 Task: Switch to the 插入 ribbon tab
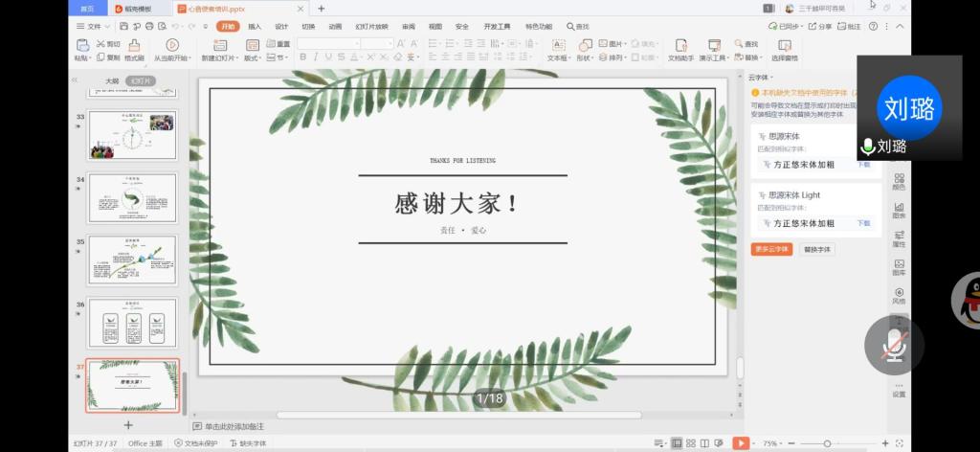tap(255, 27)
